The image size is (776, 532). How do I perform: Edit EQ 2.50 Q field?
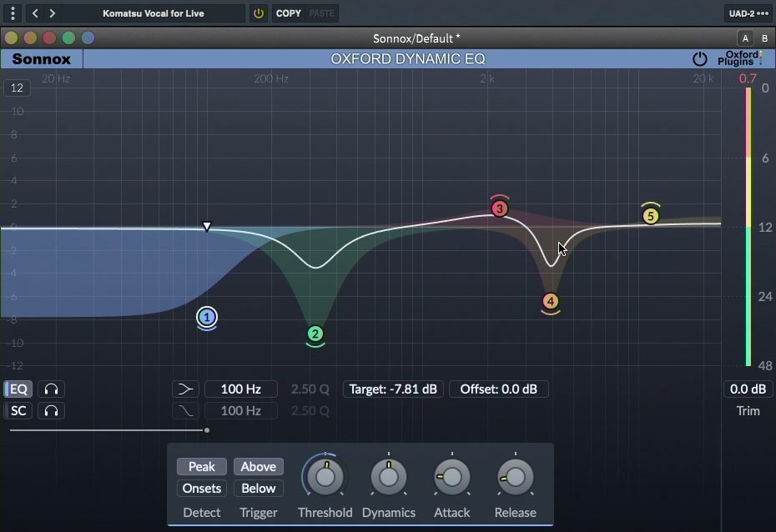[310, 389]
